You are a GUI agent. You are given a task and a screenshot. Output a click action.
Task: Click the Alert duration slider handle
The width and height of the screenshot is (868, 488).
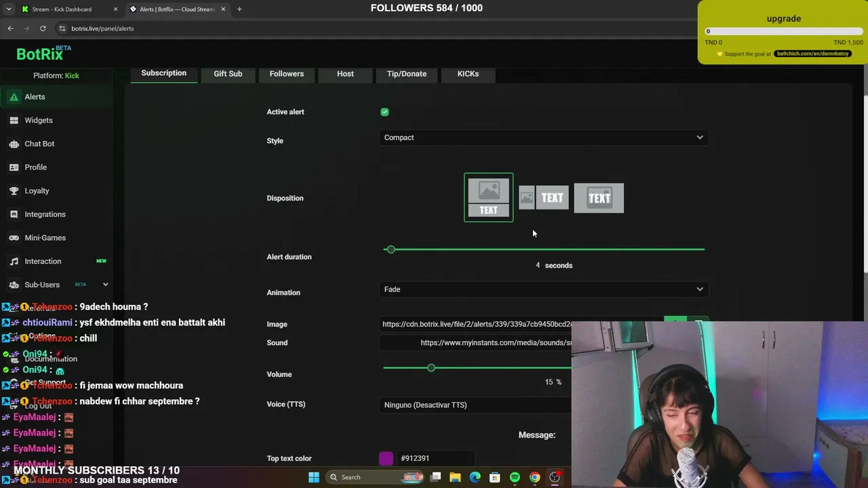click(x=390, y=249)
